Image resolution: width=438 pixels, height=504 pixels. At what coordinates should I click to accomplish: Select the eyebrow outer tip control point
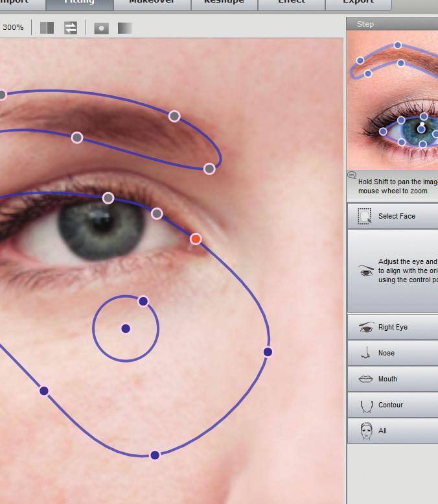point(209,168)
